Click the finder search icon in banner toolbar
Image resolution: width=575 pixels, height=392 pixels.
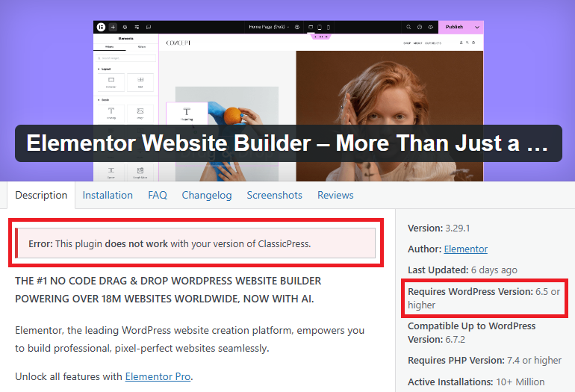click(408, 27)
